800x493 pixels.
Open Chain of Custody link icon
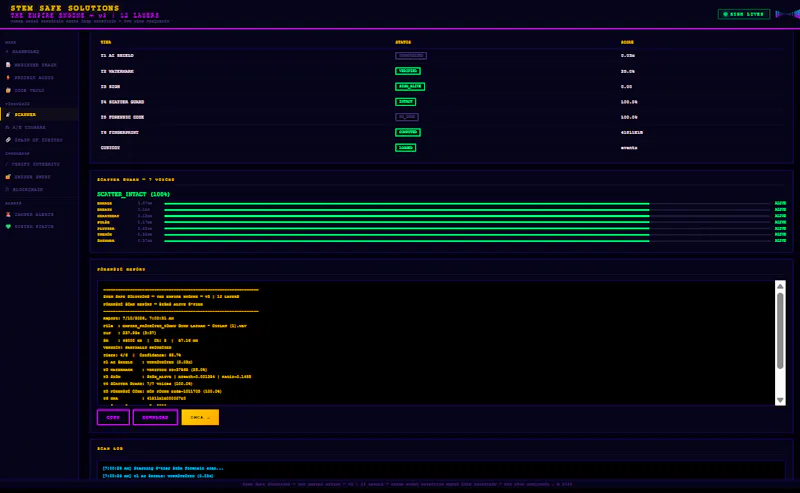point(8,140)
